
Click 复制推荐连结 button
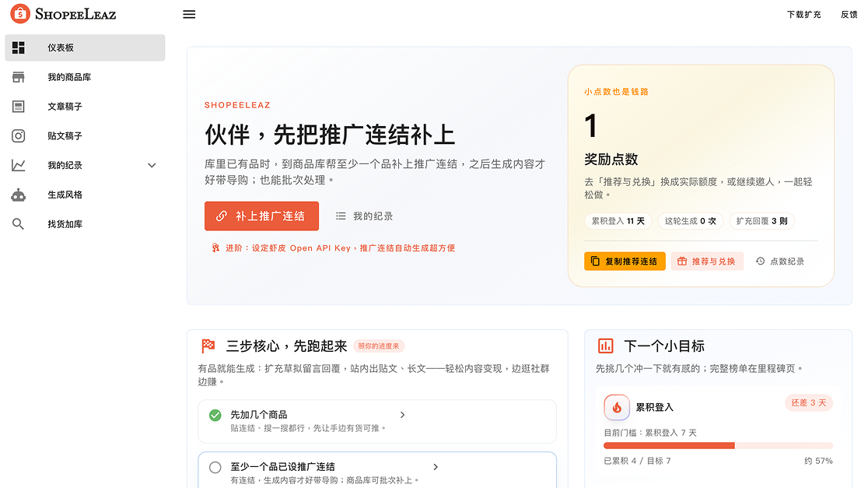point(625,262)
